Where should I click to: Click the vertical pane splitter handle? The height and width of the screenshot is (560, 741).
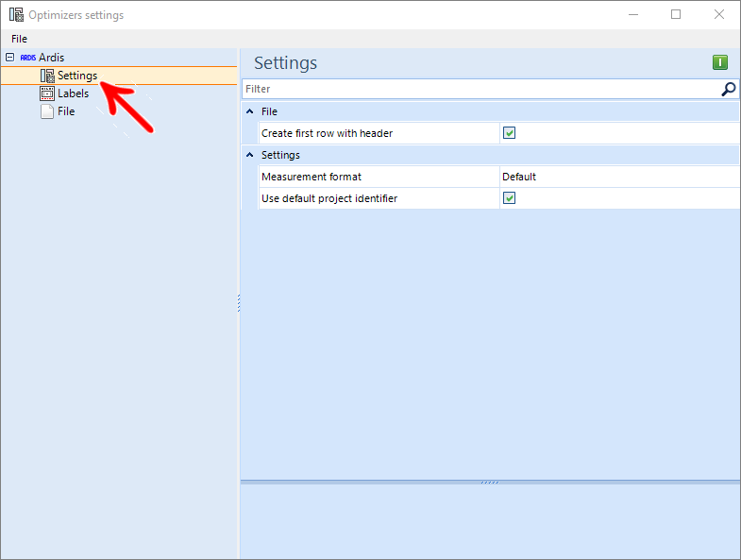[239, 303]
